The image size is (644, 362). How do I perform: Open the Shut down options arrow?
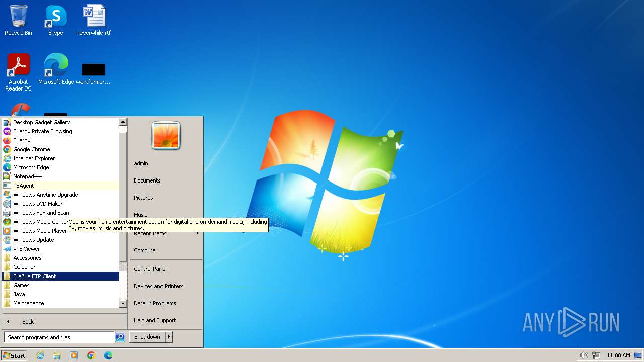(x=169, y=337)
